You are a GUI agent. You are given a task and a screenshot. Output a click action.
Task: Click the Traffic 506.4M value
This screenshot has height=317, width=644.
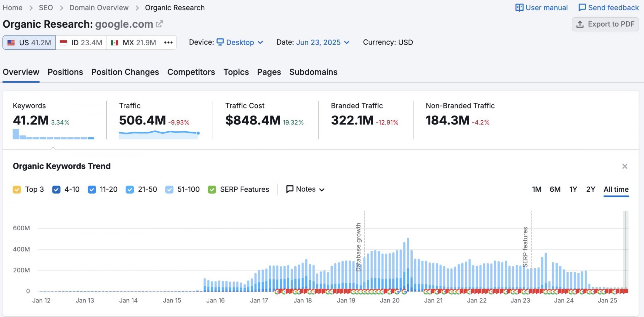pos(142,120)
